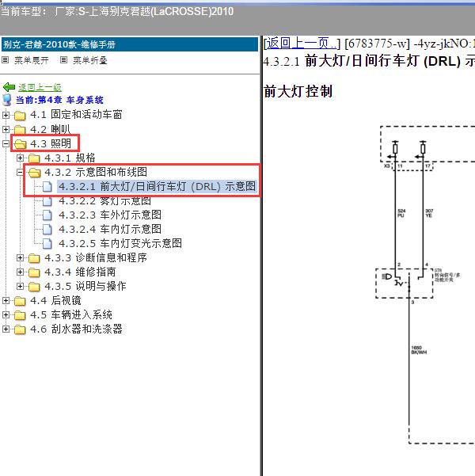Open 4.3.2.4 车内灯示意图 page

(110, 229)
